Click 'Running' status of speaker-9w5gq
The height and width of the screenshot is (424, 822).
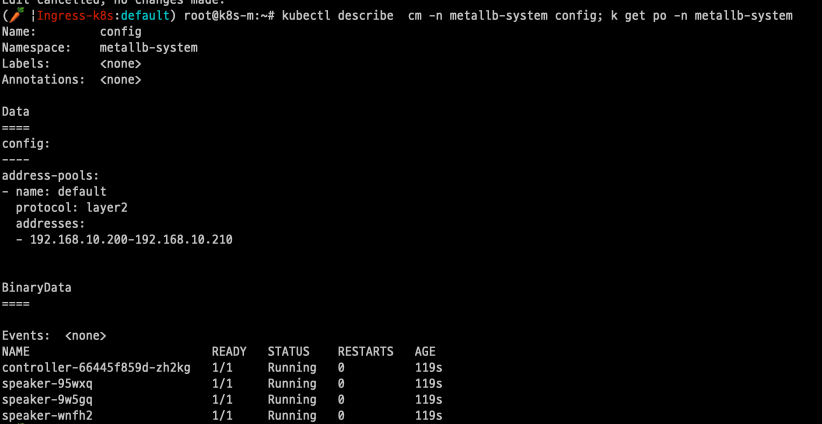(x=292, y=400)
